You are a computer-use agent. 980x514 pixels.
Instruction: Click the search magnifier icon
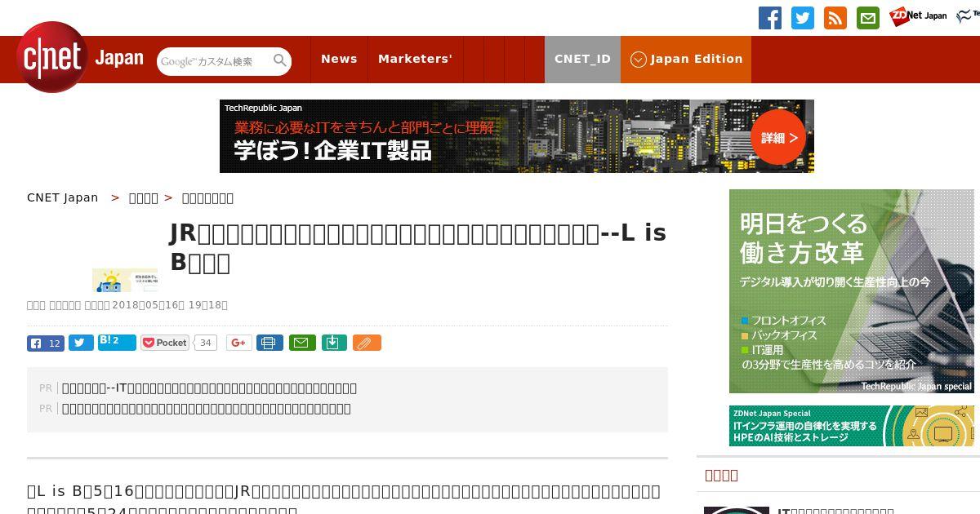280,60
